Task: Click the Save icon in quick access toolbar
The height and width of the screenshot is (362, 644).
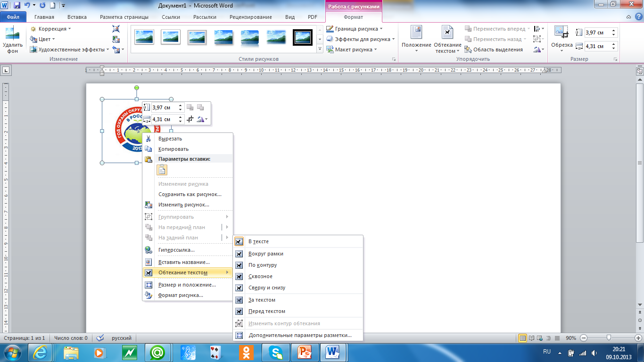Action: [x=17, y=6]
